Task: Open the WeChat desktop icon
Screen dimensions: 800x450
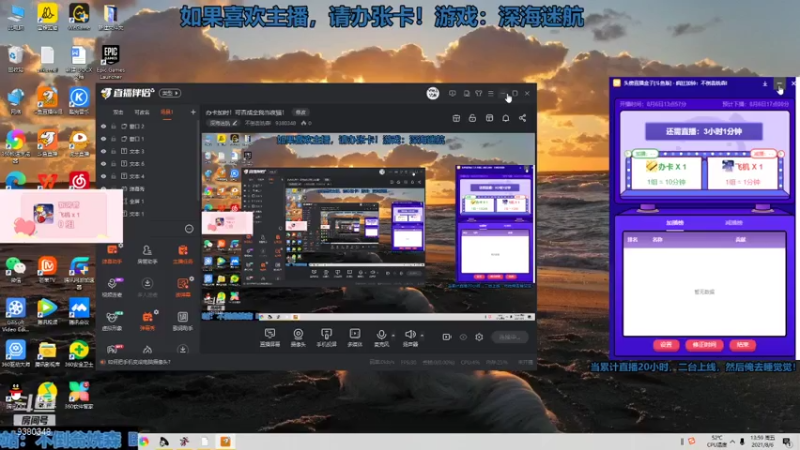Action: tap(15, 269)
